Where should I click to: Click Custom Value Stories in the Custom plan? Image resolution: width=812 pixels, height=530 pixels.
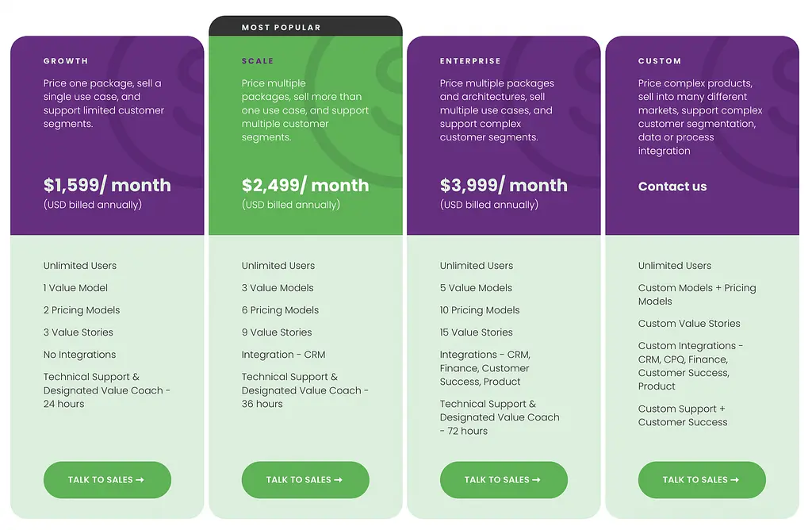pos(689,324)
